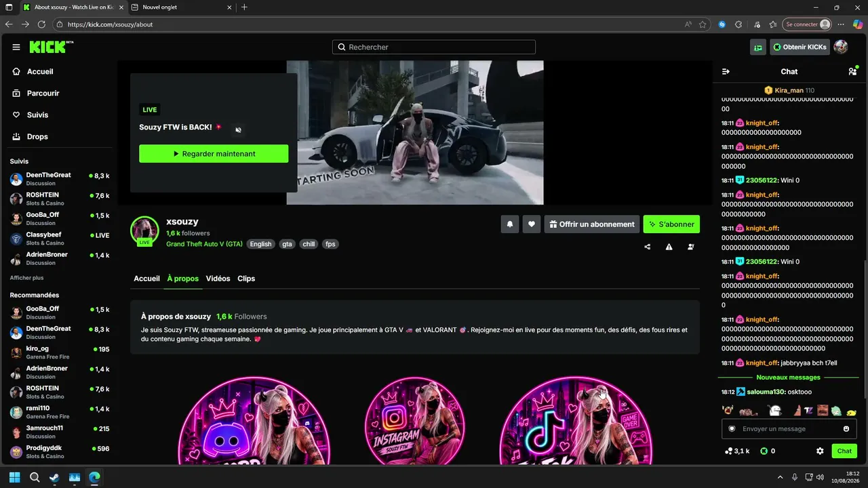Open kiro_og channel in Recommandées
This screenshot has width=868, height=488.
tap(60, 352)
